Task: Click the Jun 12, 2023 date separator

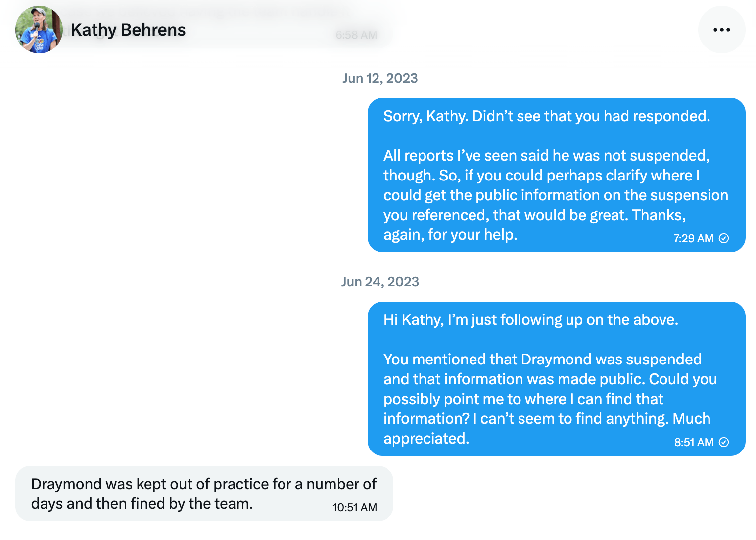Action: 380,78
